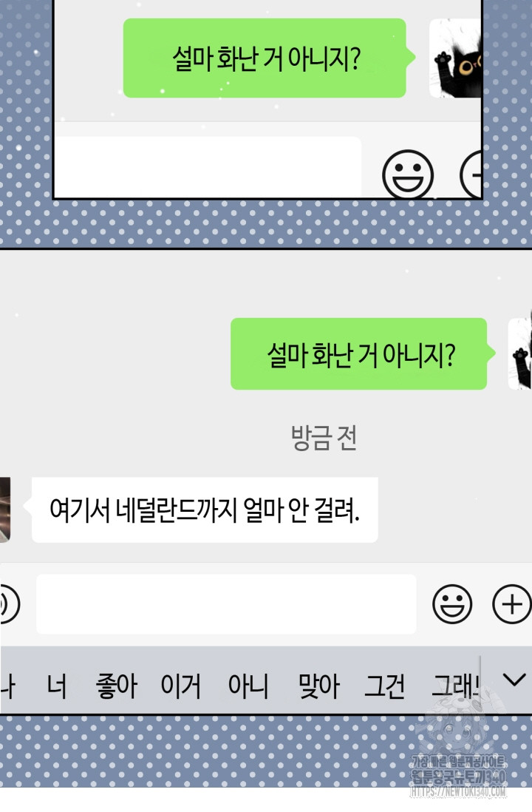
Task: Focus the upper panel message input field
Action: [208, 166]
